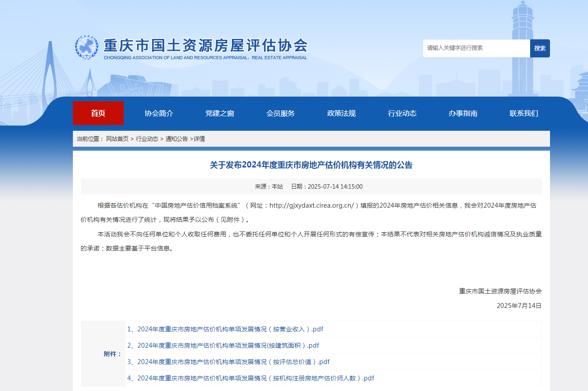Navigate to 行业动态 in main menu

[402, 114]
